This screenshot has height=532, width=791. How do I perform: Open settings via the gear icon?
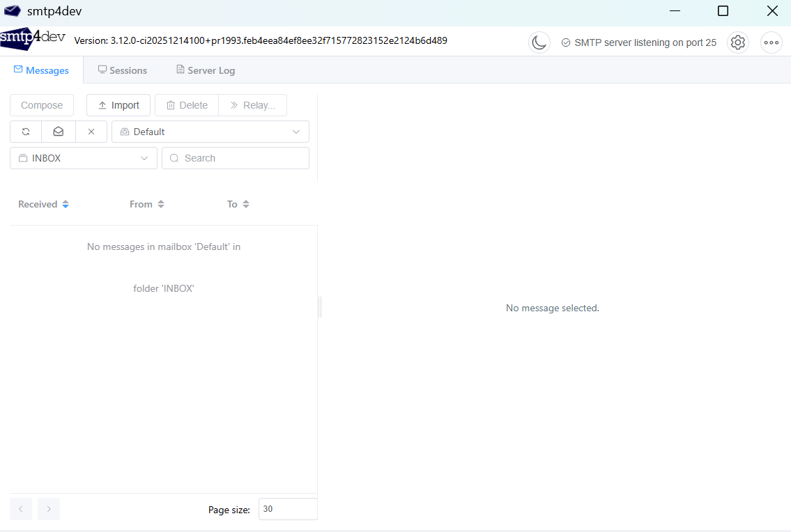click(x=737, y=42)
